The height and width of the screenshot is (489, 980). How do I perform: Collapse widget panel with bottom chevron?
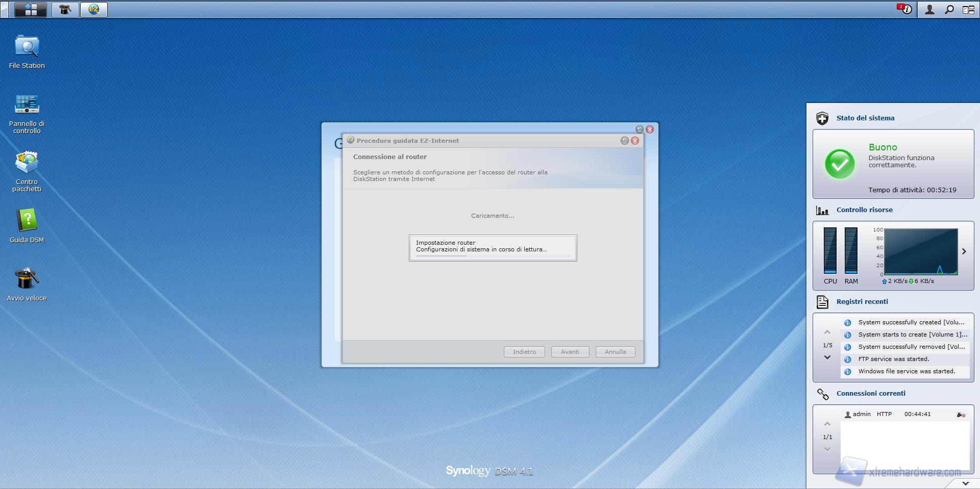pyautogui.click(x=965, y=483)
